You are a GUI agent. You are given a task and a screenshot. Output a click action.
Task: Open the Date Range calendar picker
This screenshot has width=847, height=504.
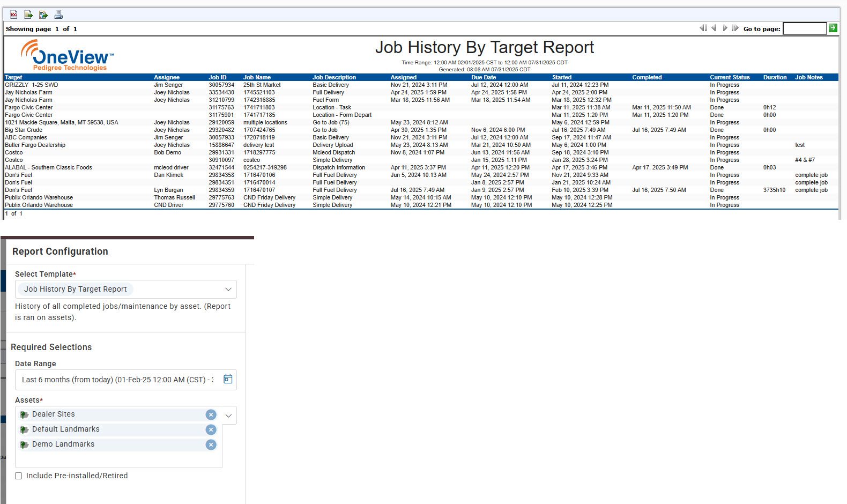tap(228, 379)
